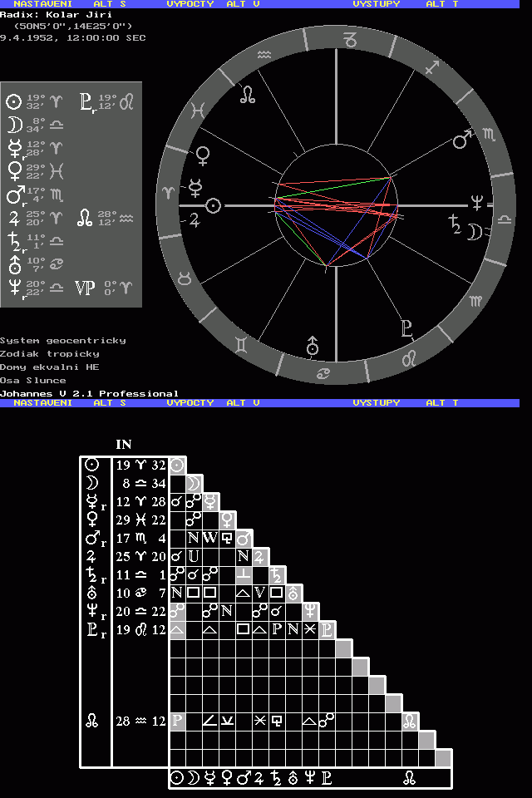Open the VYSTUPY menu above the aspect grid
Image resolution: width=532 pixels, height=798 pixels.
pyautogui.click(x=376, y=402)
